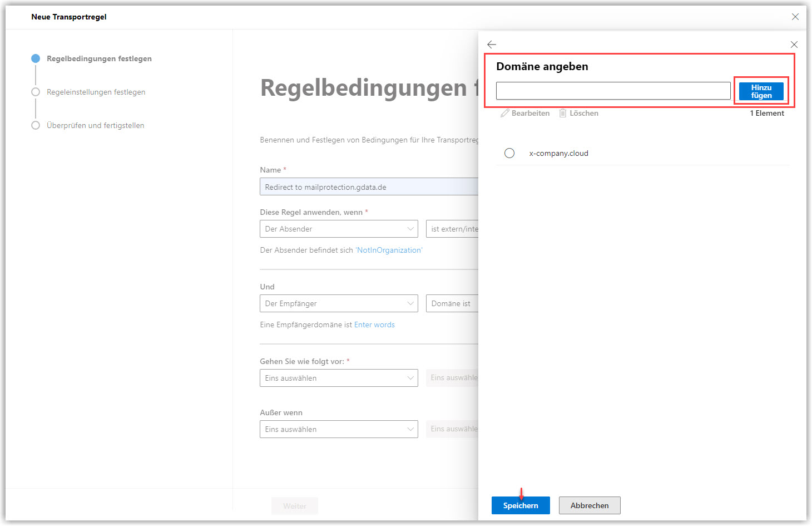
Task: Close the Domäne angeben panel
Action: 794,45
